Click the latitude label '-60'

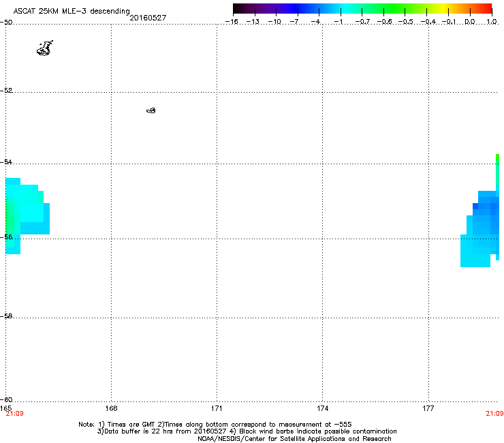[x=6, y=399]
